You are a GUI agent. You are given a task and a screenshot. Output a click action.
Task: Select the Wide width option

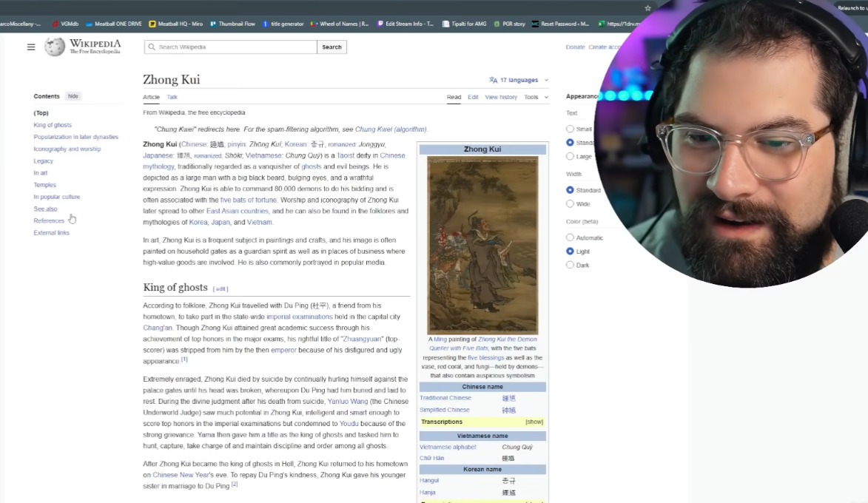tap(570, 203)
